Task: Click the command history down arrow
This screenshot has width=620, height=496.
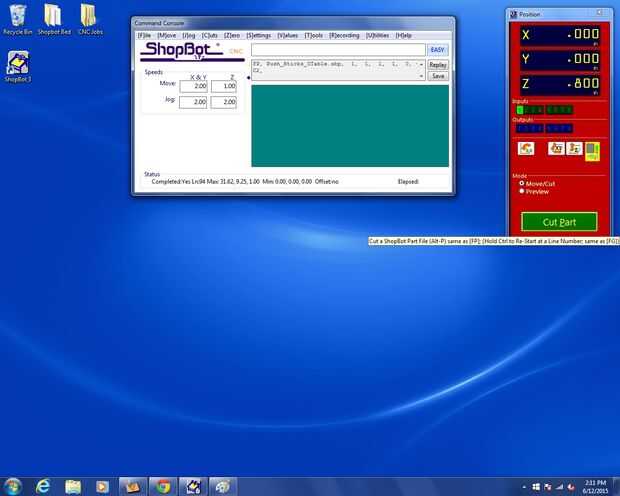Action: 422,76
